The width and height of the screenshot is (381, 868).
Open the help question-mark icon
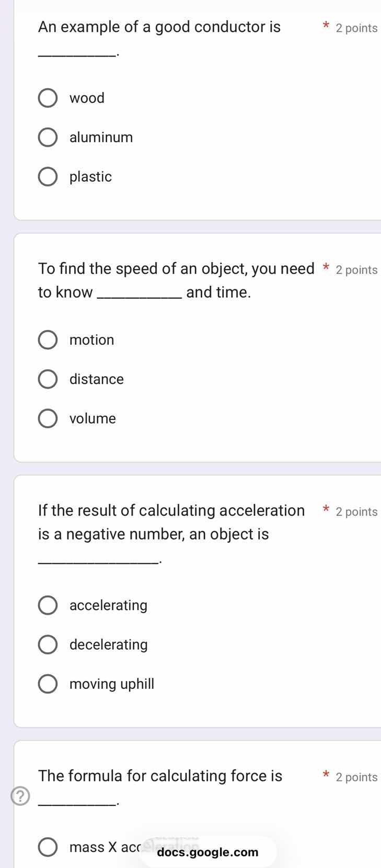click(20, 797)
